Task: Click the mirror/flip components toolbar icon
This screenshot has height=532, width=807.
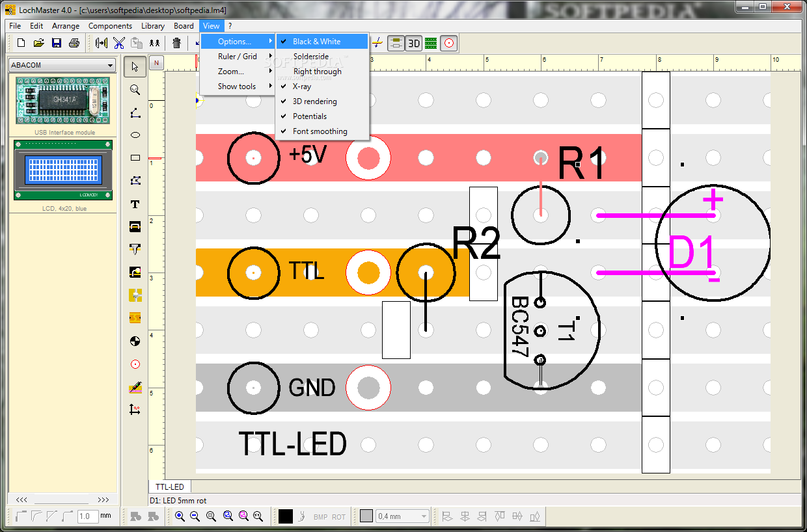Action: pyautogui.click(x=102, y=43)
